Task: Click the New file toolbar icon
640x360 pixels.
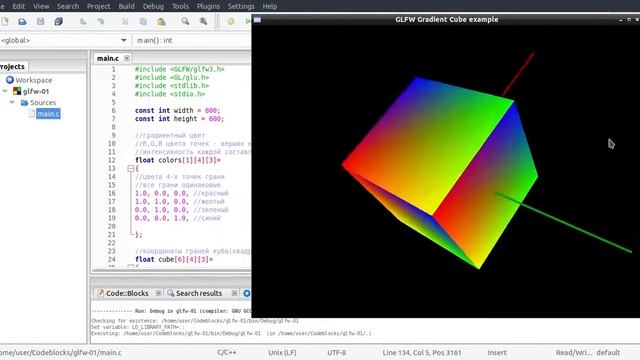Action: point(4,21)
